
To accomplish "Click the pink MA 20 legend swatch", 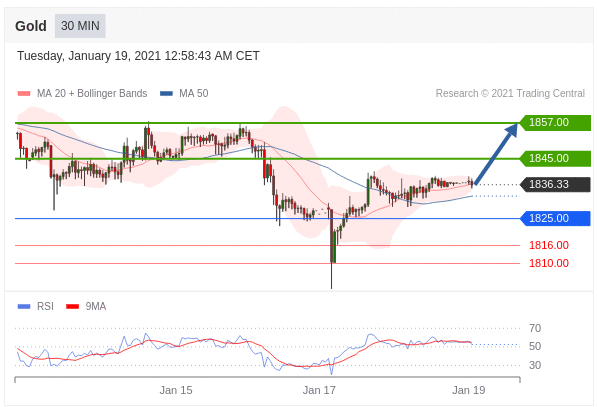I will click(24, 93).
